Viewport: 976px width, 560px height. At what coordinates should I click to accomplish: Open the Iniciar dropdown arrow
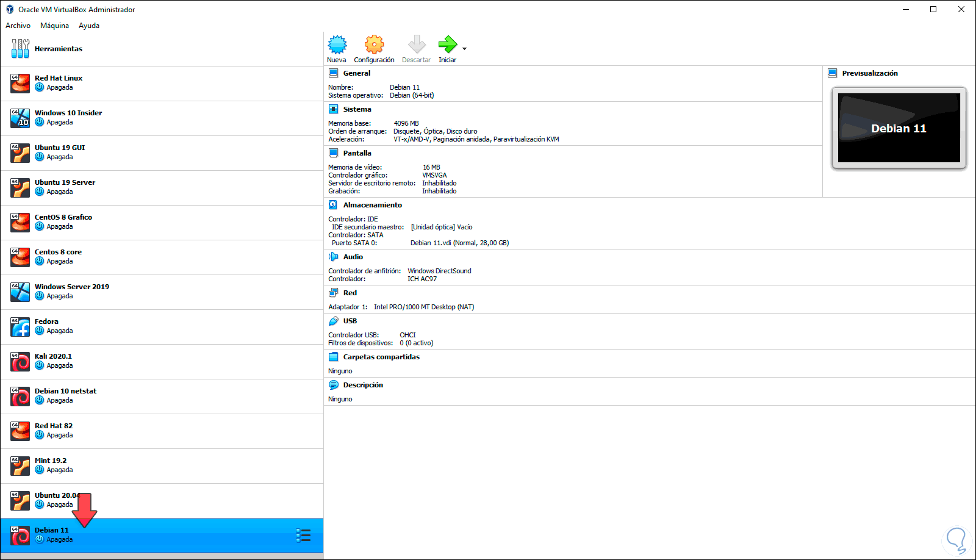465,49
